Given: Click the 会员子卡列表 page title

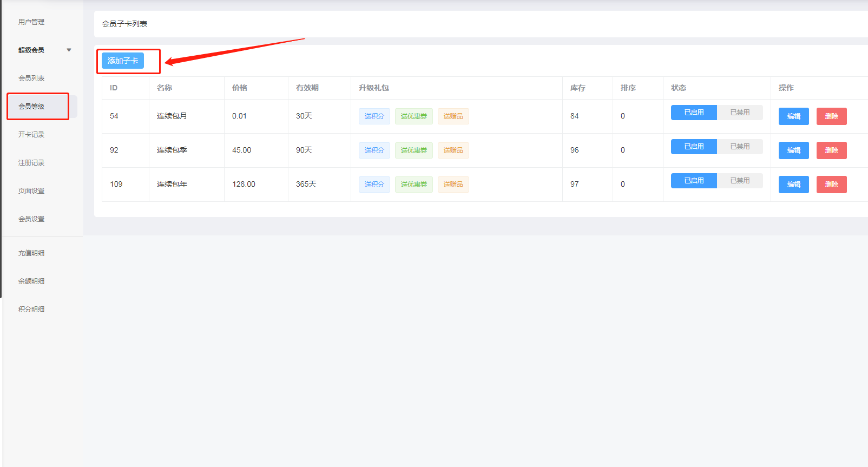Looking at the screenshot, I should (124, 24).
